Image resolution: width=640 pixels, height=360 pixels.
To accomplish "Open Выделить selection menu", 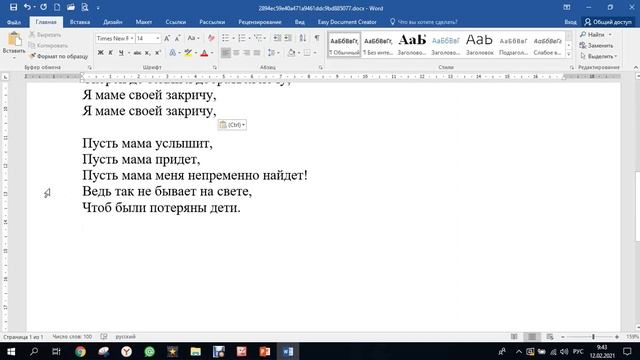I will pyautogui.click(x=598, y=56).
